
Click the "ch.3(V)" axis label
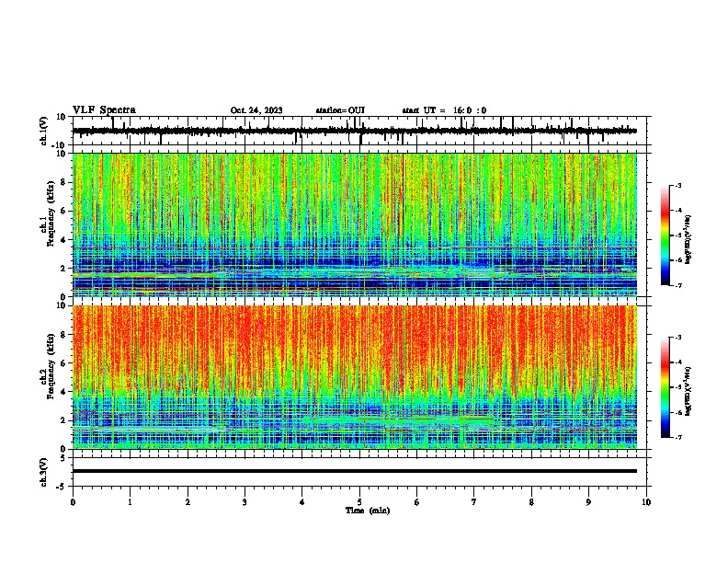44,473
